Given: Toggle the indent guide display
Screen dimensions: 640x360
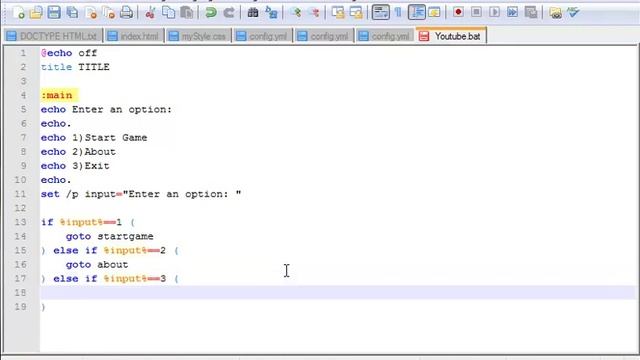Looking at the screenshot, I should coord(416,13).
